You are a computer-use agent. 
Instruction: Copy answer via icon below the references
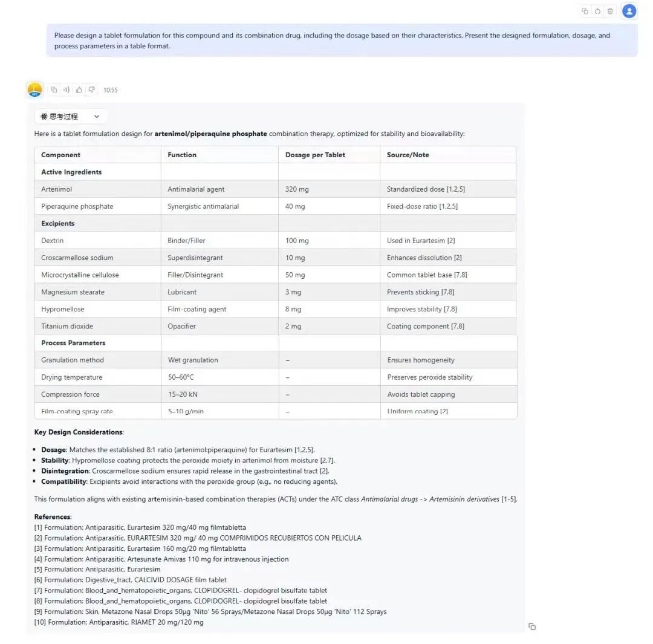tap(532, 626)
